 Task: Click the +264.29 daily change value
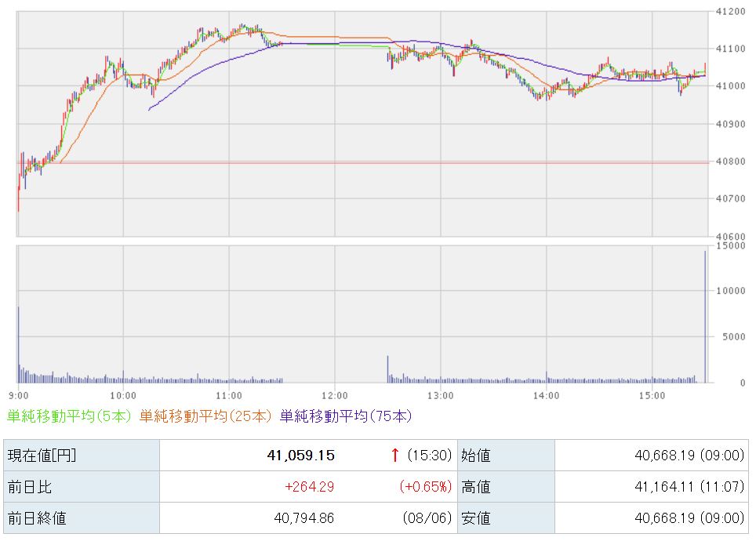coord(309,487)
